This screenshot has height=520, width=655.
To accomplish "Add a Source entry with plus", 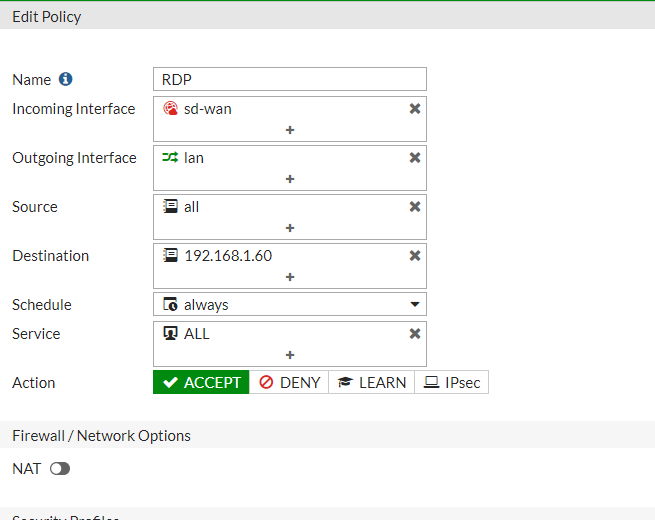I will [290, 228].
